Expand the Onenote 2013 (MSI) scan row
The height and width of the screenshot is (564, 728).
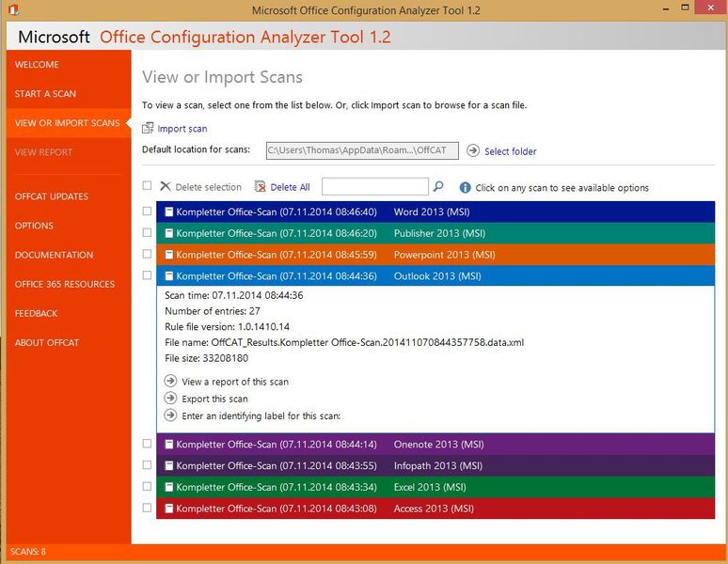pos(435,445)
